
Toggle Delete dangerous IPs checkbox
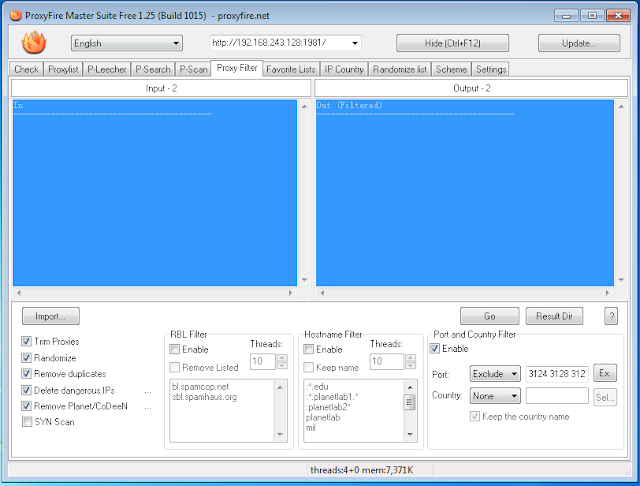27,390
